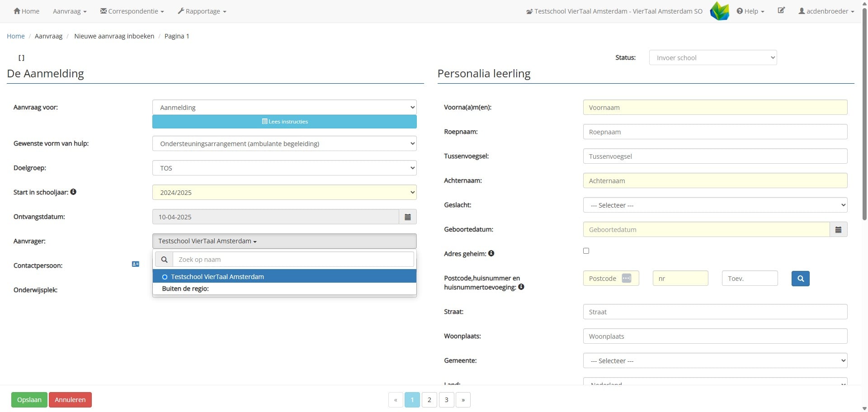Toggle the Aanvrager dropdown button
Screen dimensions: 868x412
(x=284, y=241)
